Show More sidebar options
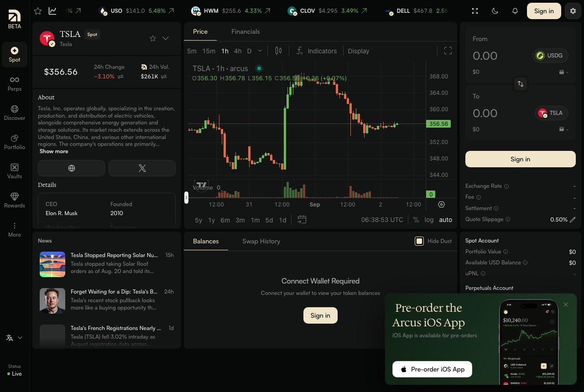 coord(15,229)
